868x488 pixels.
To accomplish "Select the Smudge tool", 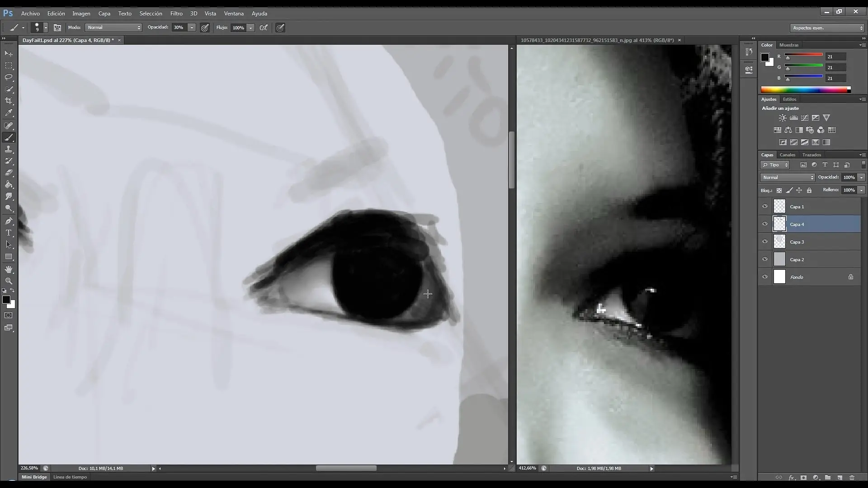I will tap(9, 196).
